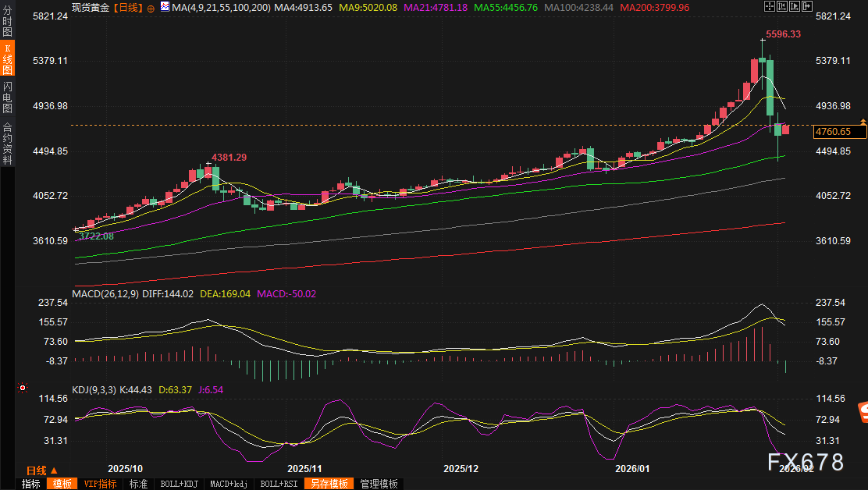Switch to the 分时图 view tab

click(7, 20)
